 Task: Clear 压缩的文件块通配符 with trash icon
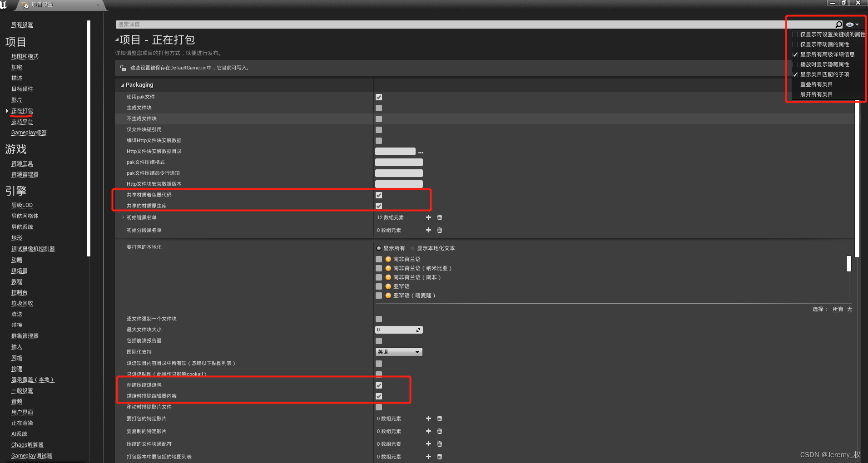click(x=440, y=444)
